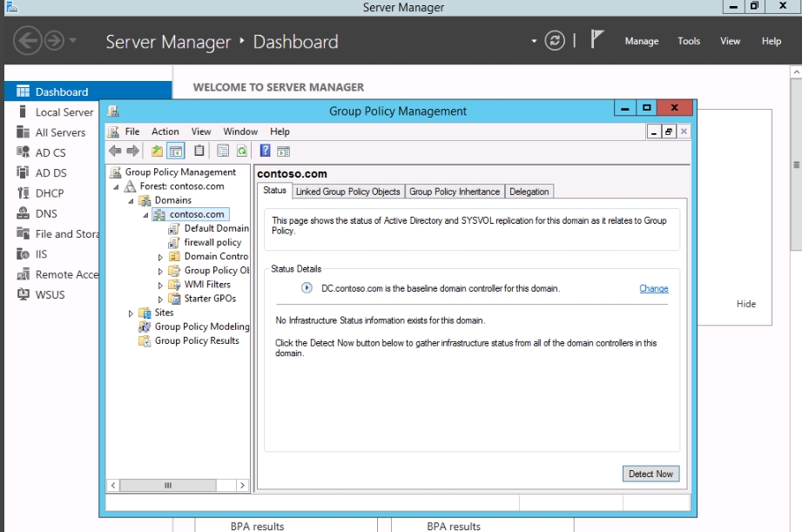The image size is (802, 532).
Task: Open the notifications flag in Server Manager
Action: [x=596, y=39]
